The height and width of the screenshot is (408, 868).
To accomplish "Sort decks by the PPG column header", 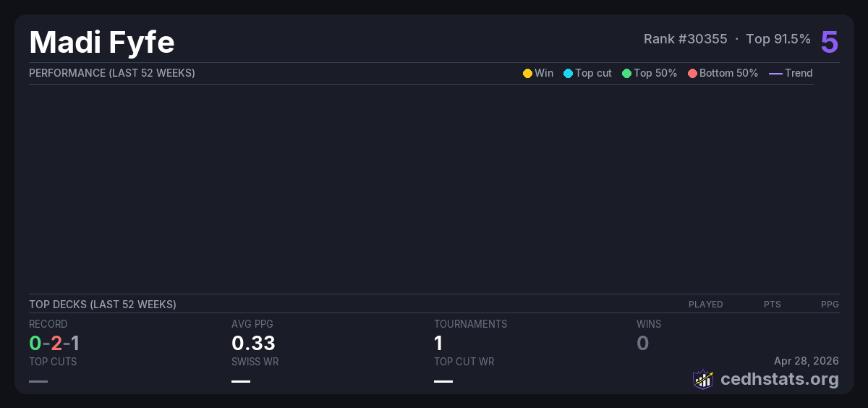I will (x=830, y=305).
